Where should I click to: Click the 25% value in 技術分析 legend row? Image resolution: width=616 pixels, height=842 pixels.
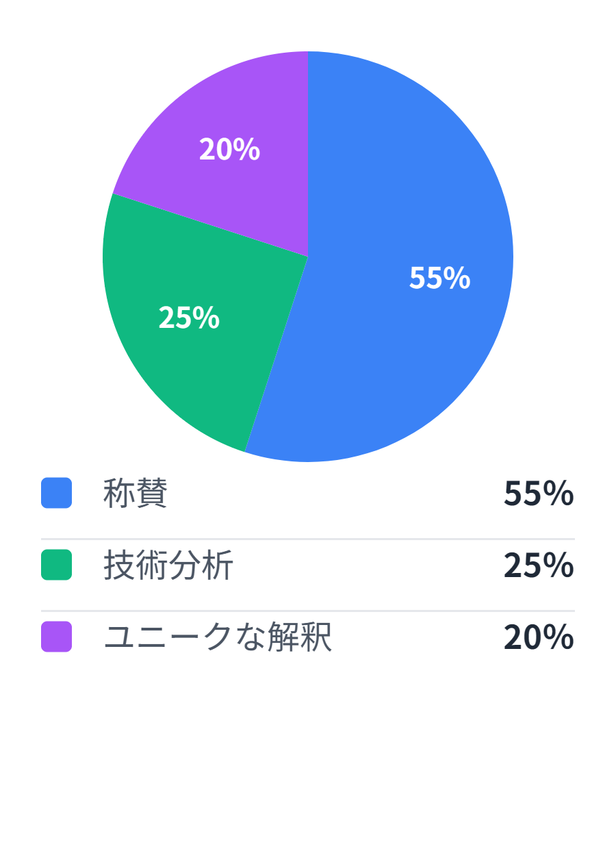539,565
